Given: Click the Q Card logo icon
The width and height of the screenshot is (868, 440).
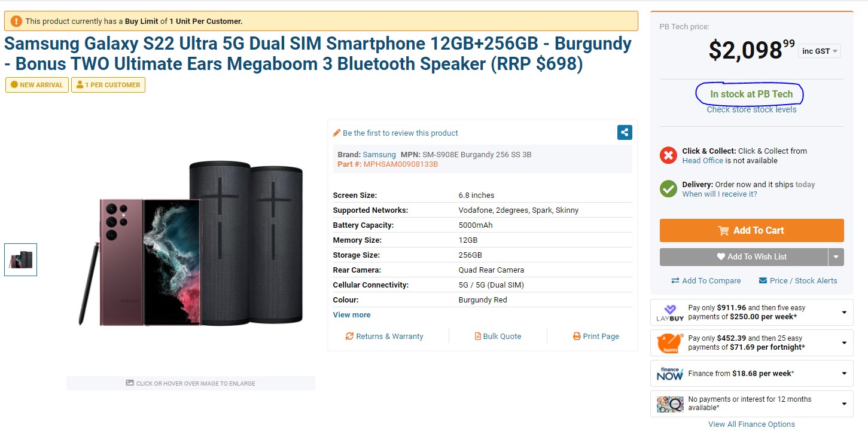Looking at the screenshot, I should click(669, 404).
